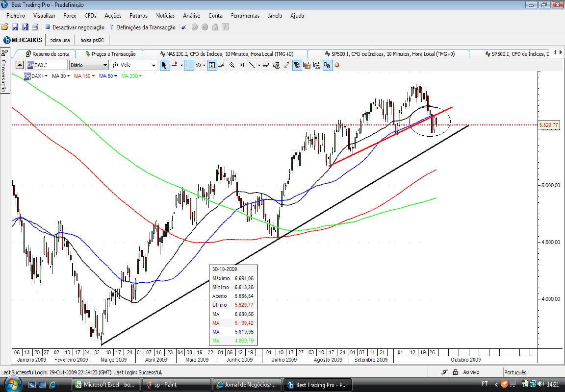Expand the MA 150 indicator dropdown
Viewport: 565px width, 392px height.
[93, 76]
